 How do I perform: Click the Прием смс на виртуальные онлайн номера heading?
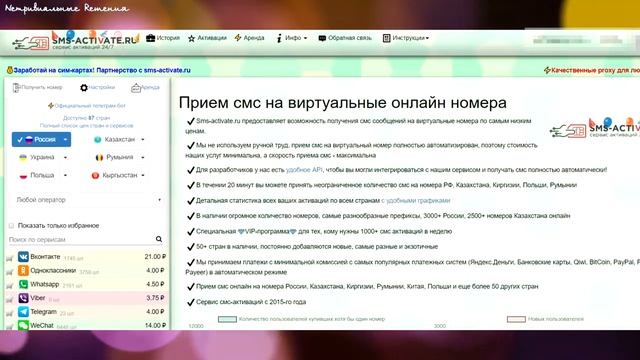click(x=343, y=102)
